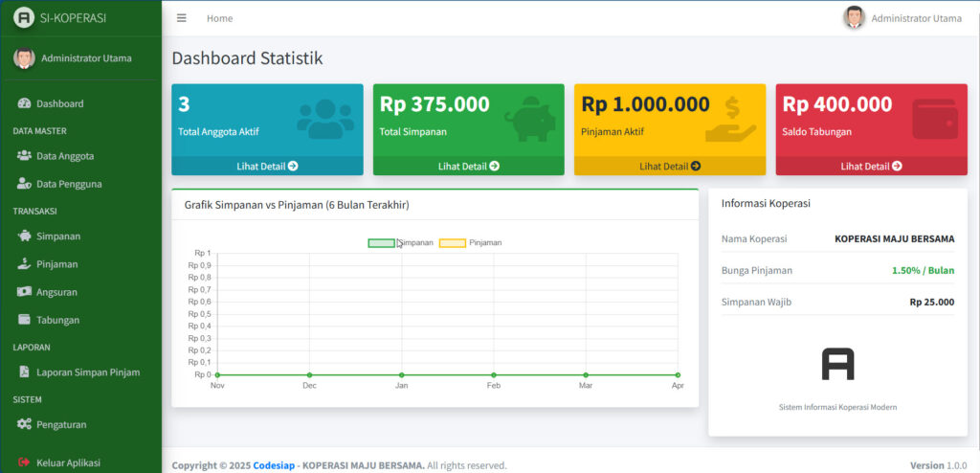980x473 pixels.
Task: Open the Data Anggota sidebar item
Action: (x=64, y=155)
